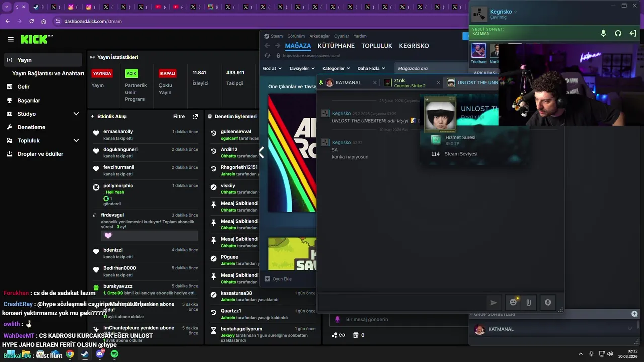644x362 pixels.
Task: Open the Arkadaşlar menu in Steam
Action: click(319, 36)
